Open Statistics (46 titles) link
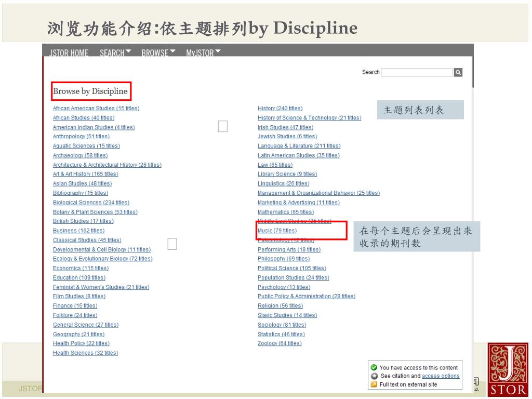The image size is (532, 399). click(281, 335)
